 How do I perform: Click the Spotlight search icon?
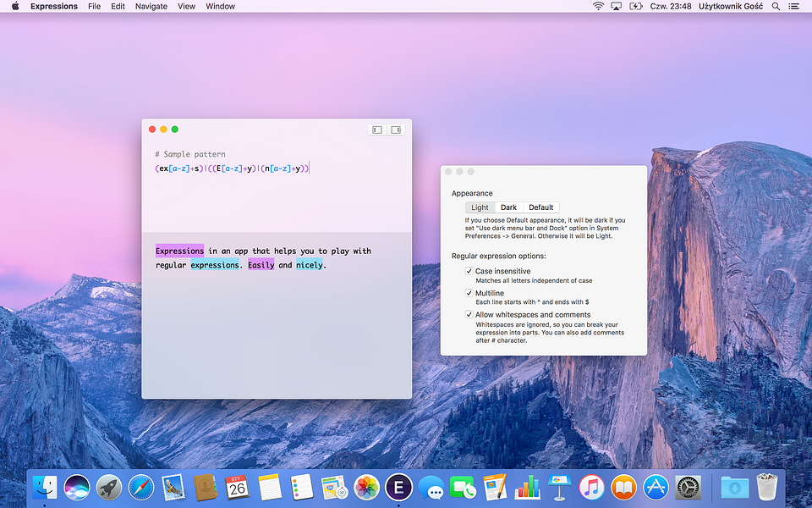(776, 6)
